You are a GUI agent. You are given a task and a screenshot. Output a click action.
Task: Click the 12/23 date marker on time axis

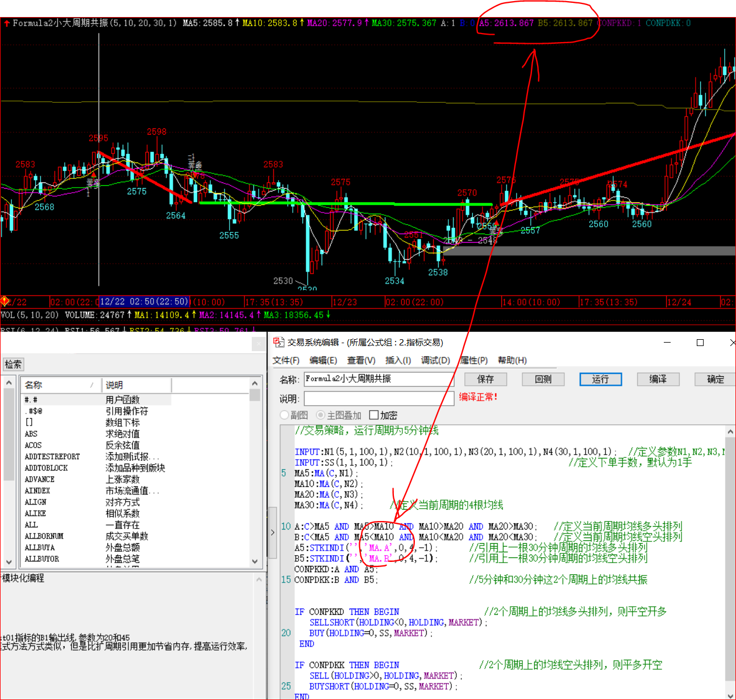click(x=344, y=302)
